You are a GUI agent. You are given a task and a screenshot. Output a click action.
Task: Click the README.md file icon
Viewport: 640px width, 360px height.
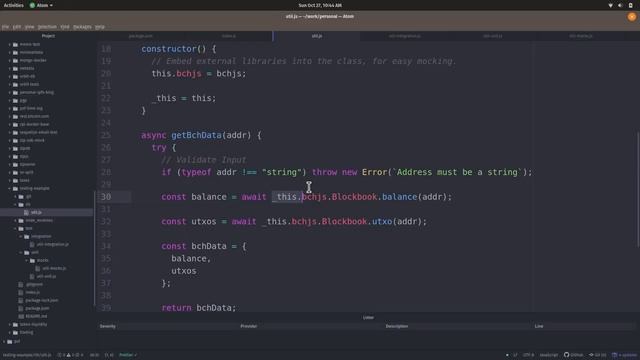coord(21,316)
